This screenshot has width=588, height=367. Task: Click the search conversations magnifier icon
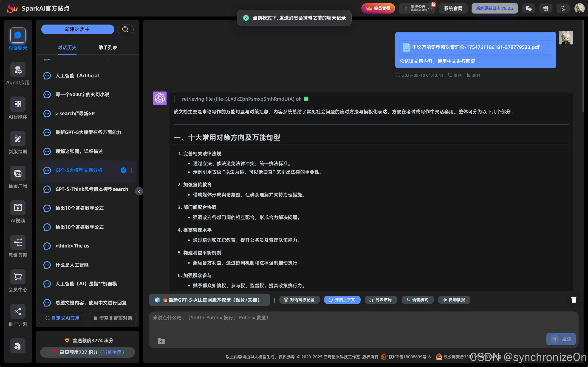(125, 29)
